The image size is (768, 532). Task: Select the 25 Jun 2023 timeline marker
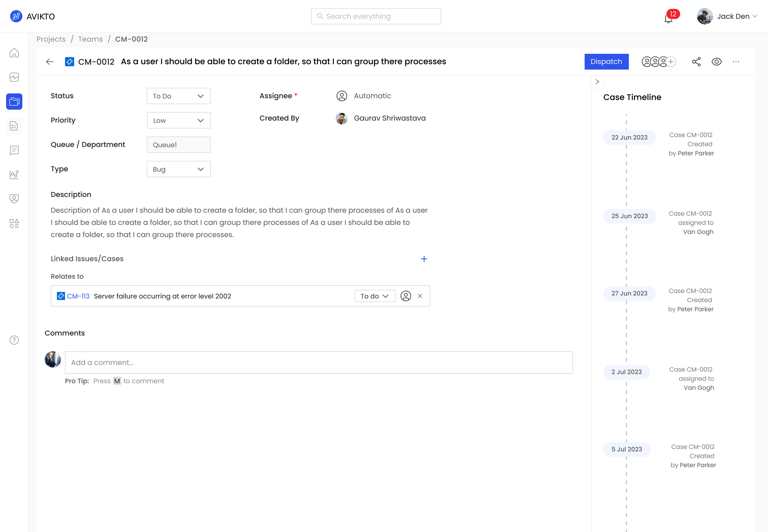click(x=629, y=216)
